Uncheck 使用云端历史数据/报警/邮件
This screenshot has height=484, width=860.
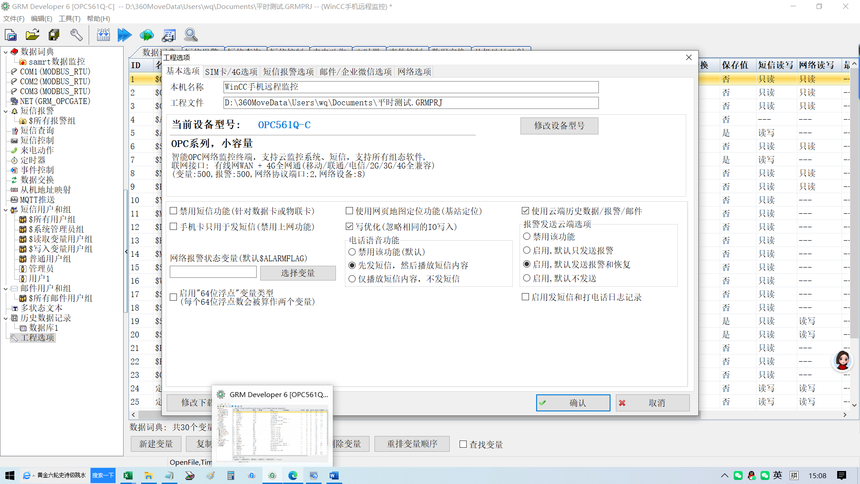pyautogui.click(x=525, y=211)
